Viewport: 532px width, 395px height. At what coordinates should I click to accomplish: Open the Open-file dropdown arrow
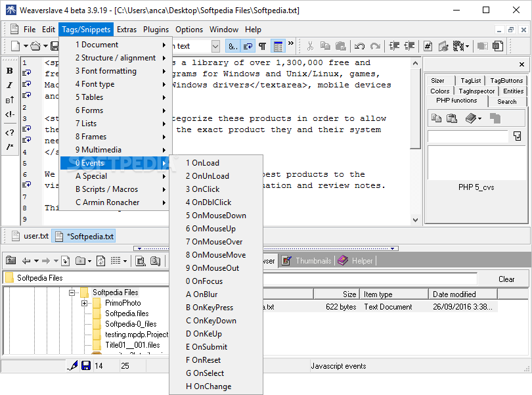45,46
